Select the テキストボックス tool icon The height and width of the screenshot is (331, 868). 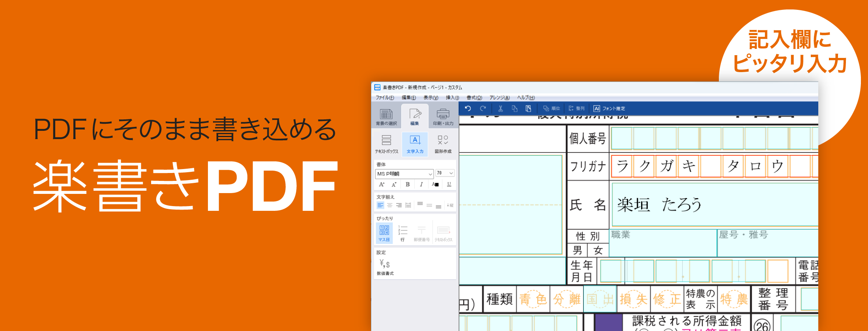tap(386, 144)
